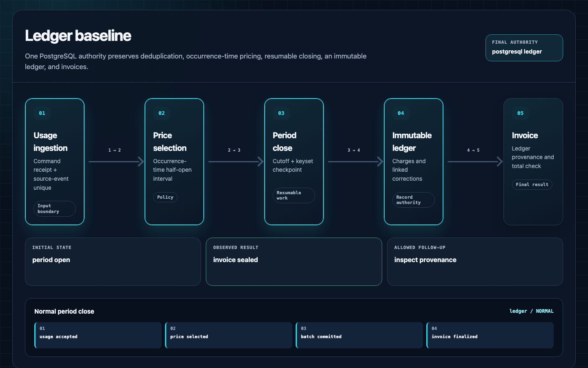
Task: Select the price selected timeline step
Action: [229, 335]
